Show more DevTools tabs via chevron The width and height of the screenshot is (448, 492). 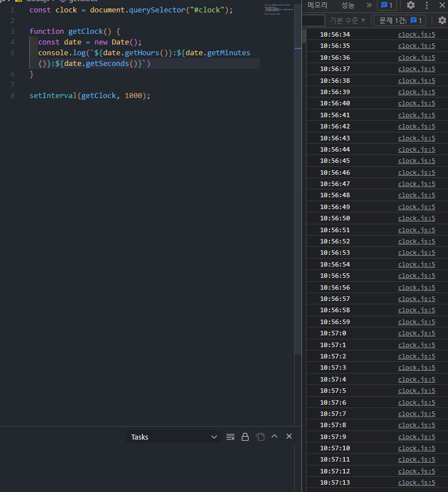tap(369, 5)
